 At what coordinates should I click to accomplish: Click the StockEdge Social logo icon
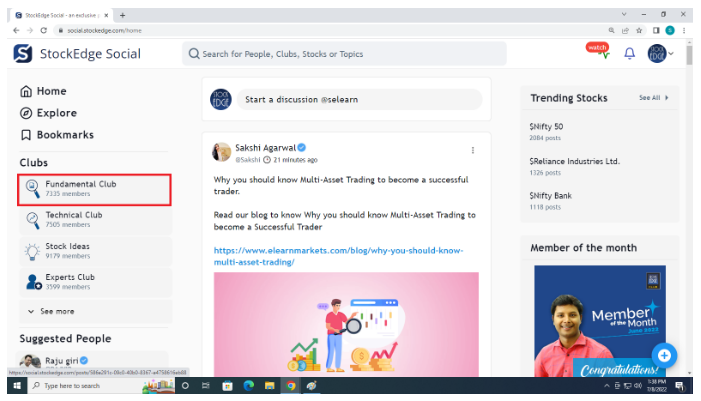[23, 53]
